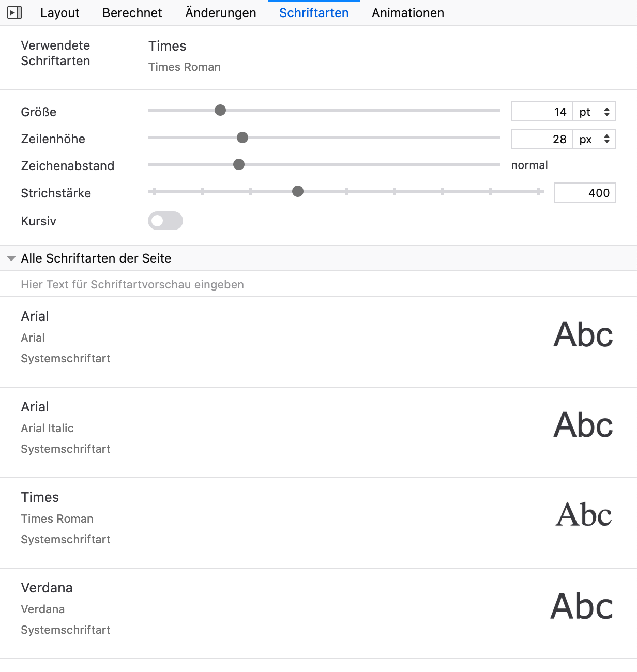The image size is (637, 672).
Task: Open the Berechnet tab
Action: click(x=132, y=13)
